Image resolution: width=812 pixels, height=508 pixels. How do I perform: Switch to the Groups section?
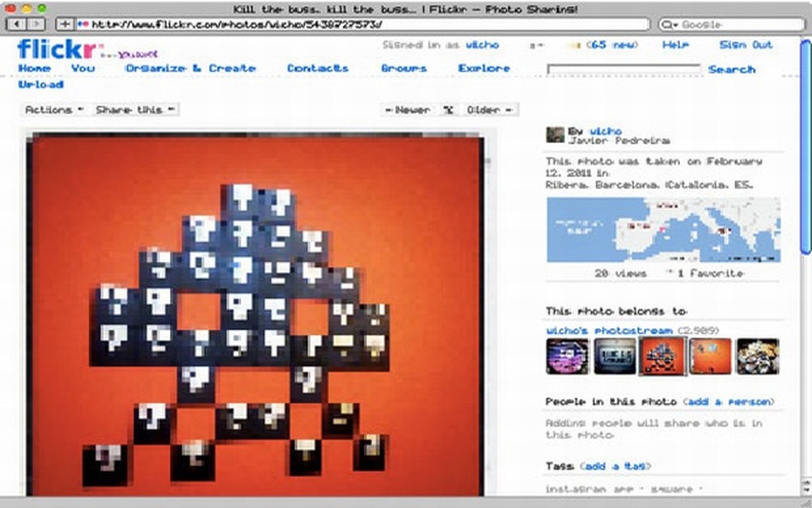click(404, 68)
